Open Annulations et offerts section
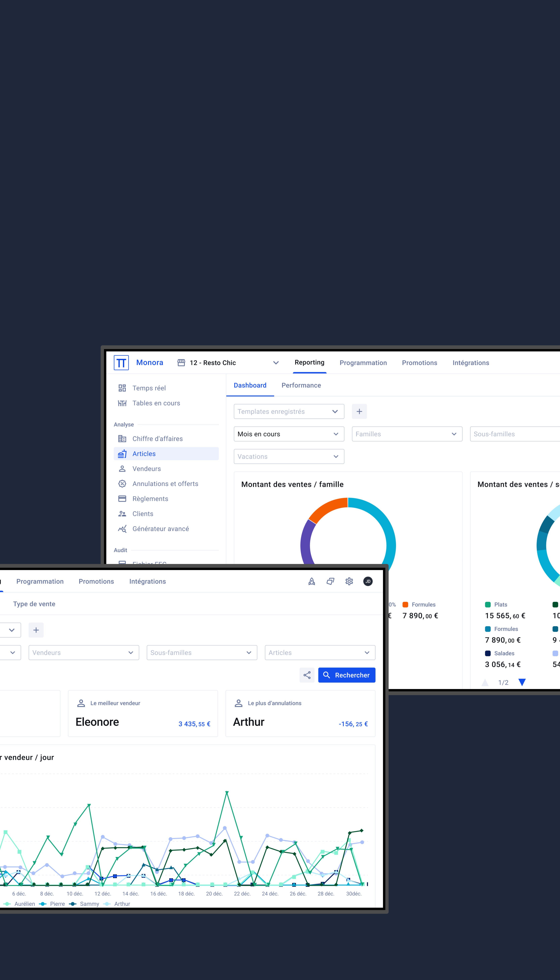 click(166, 484)
